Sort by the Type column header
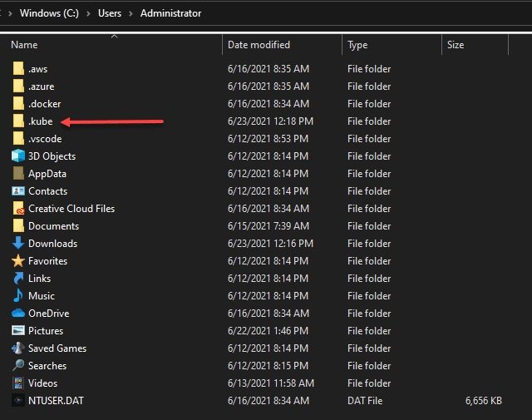532x420 pixels. tap(357, 45)
